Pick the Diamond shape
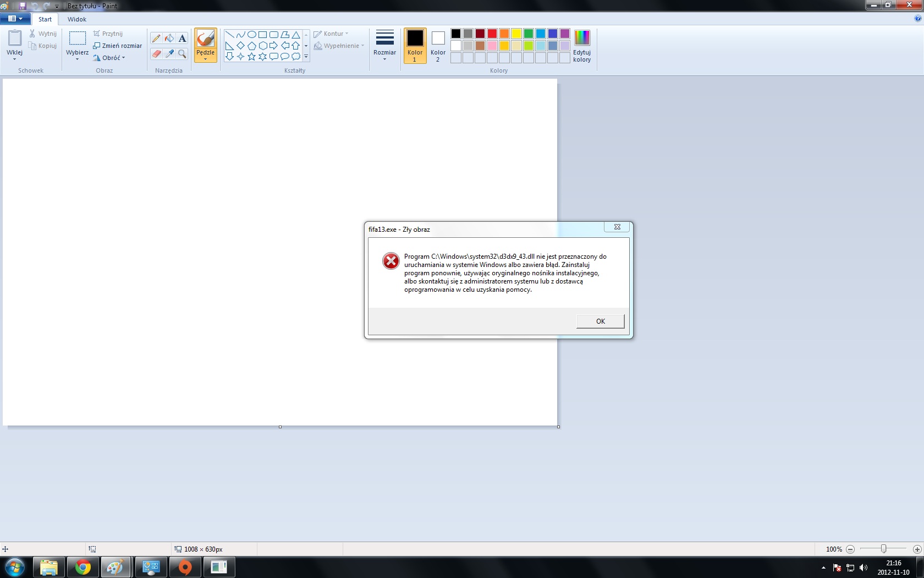The image size is (924, 578). pos(240,46)
